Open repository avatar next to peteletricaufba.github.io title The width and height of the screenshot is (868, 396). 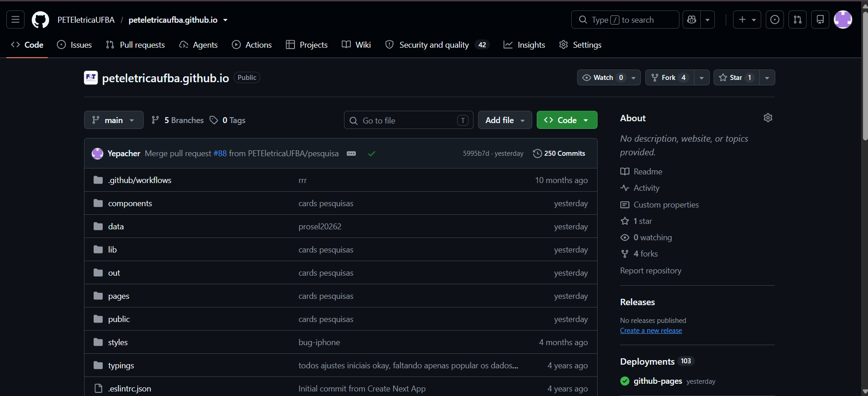point(91,78)
